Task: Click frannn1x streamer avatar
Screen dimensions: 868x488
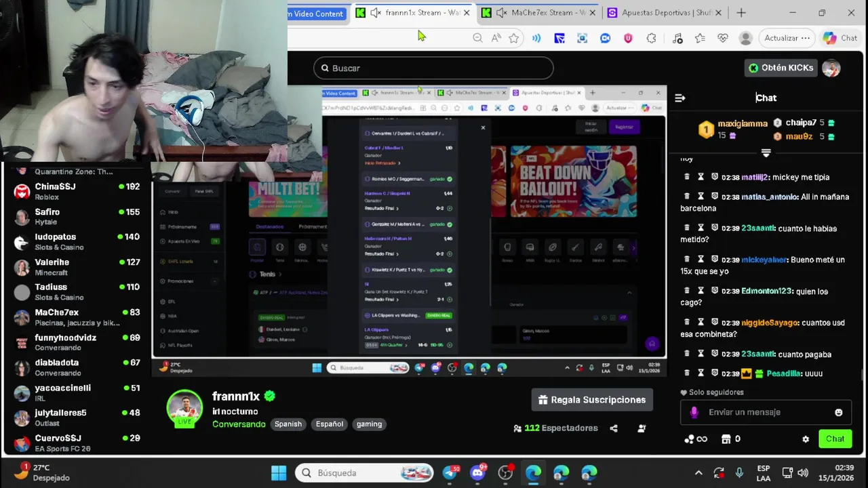Action: point(184,409)
